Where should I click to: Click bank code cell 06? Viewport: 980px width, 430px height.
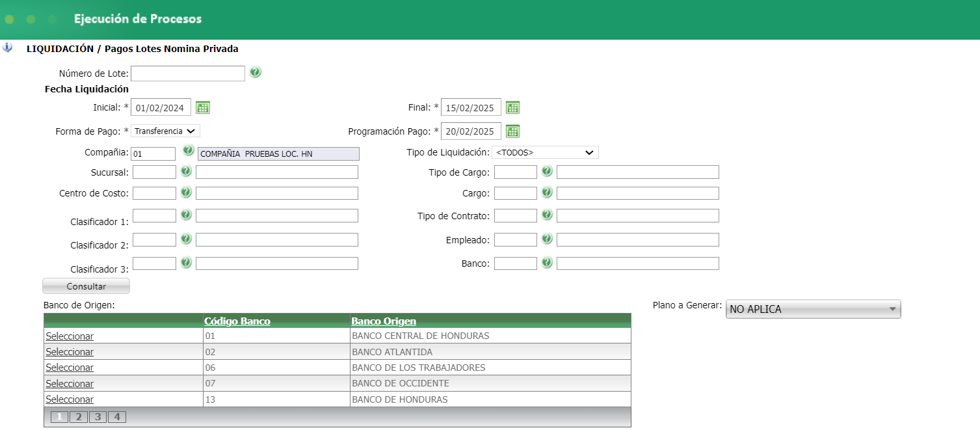(x=276, y=368)
